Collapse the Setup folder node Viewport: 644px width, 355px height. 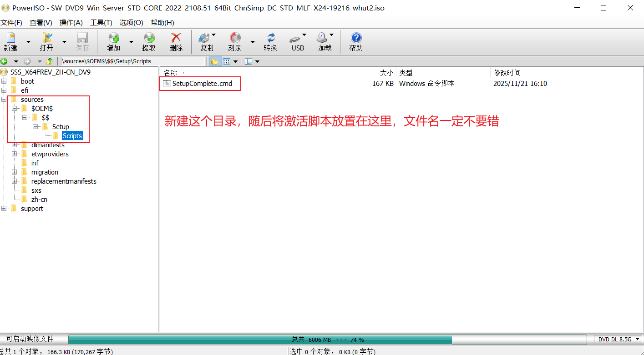point(35,127)
